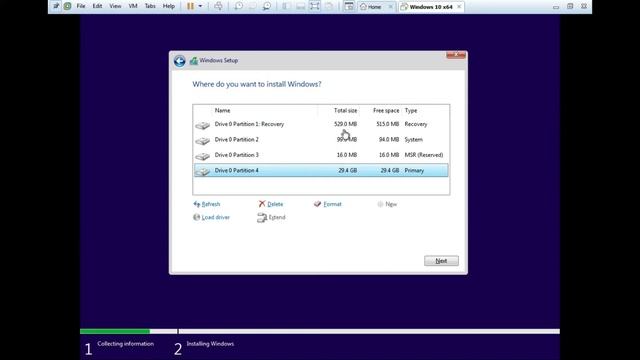Pause the virtual machine with the orange button
Image resolution: width=640 pixels, height=360 pixels.
(x=190, y=6)
